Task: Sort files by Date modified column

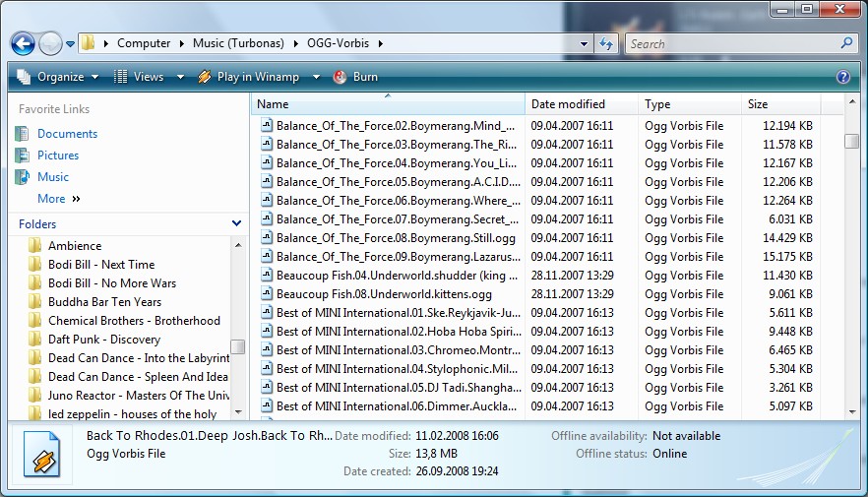Action: 568,104
